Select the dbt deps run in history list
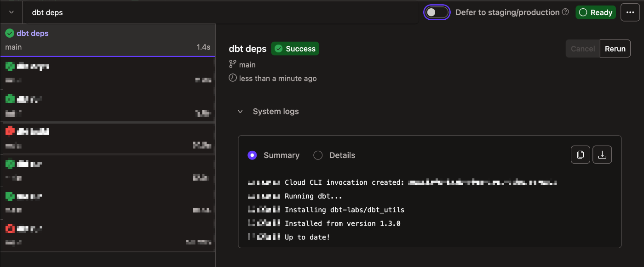Image resolution: width=644 pixels, height=267 pixels. click(x=108, y=40)
